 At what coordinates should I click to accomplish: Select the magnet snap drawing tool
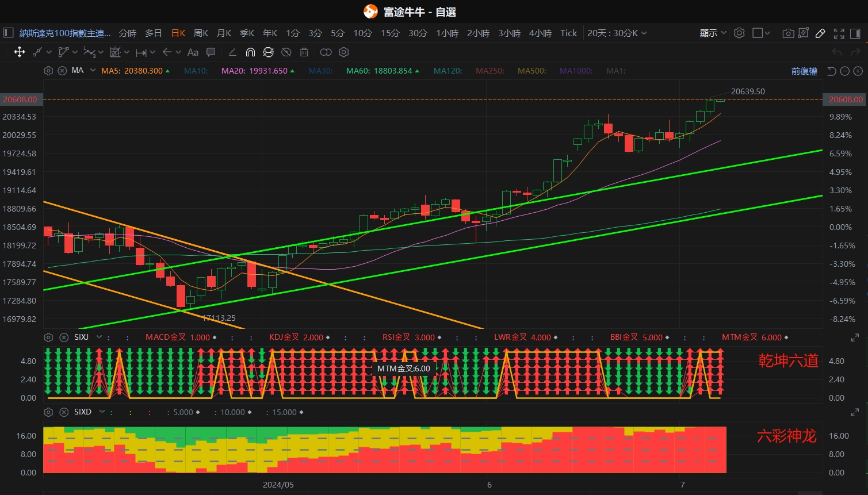[x=250, y=52]
